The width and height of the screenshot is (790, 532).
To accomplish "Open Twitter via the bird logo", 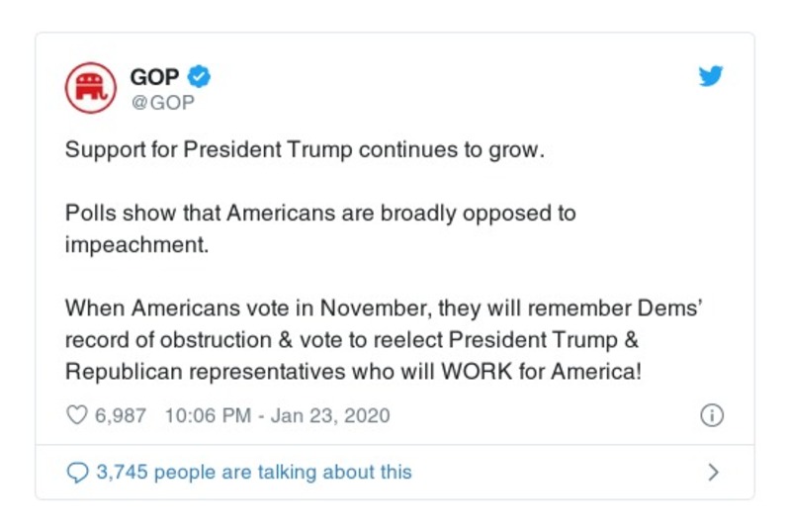I will 711,76.
